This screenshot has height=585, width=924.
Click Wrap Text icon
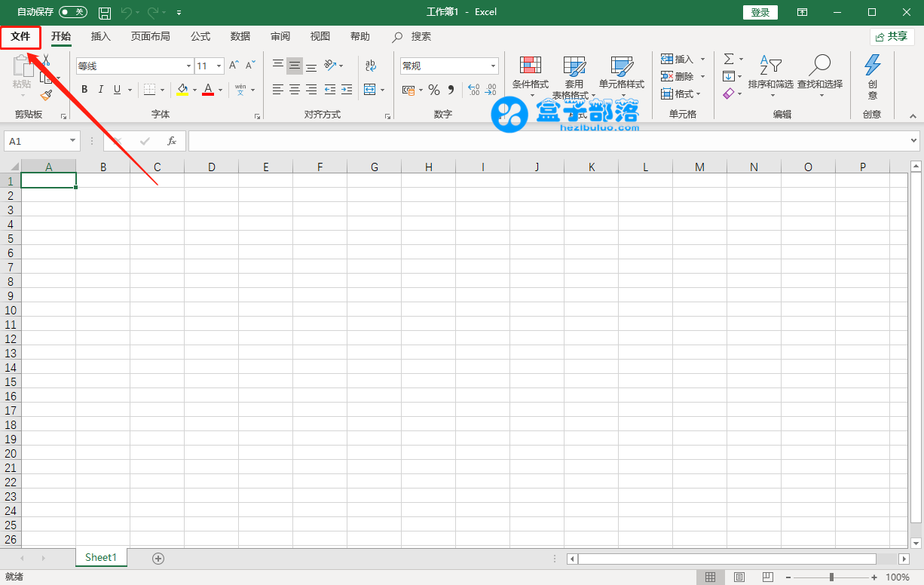click(370, 66)
